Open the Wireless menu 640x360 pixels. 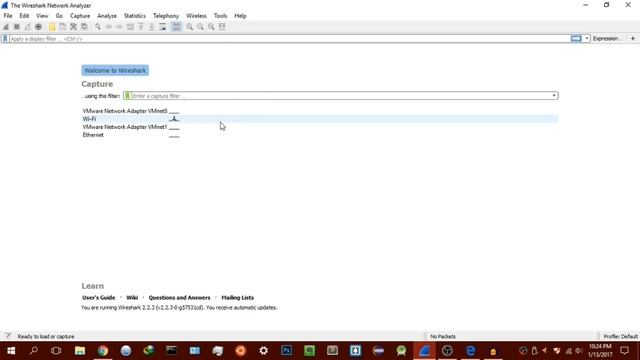tap(196, 16)
